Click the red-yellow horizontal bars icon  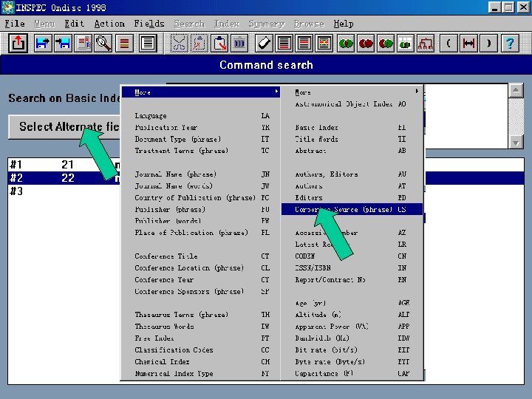tap(124, 43)
